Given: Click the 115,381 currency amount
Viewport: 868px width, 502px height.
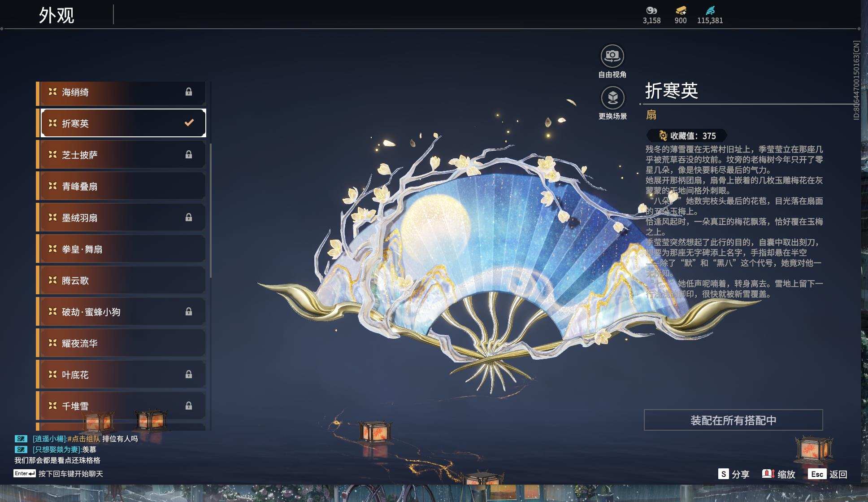Looking at the screenshot, I should (710, 21).
